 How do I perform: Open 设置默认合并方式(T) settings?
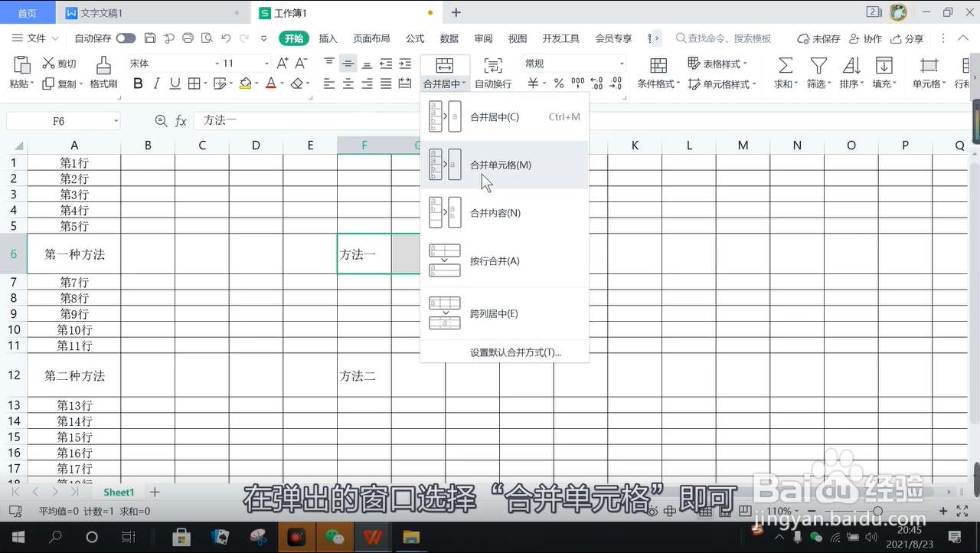pos(514,352)
